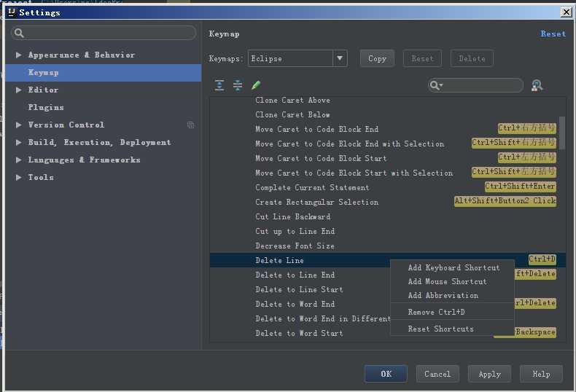Choose Add Keyboard Shortcut from context menu
Viewport: 576px width, 392px height.
[454, 268]
